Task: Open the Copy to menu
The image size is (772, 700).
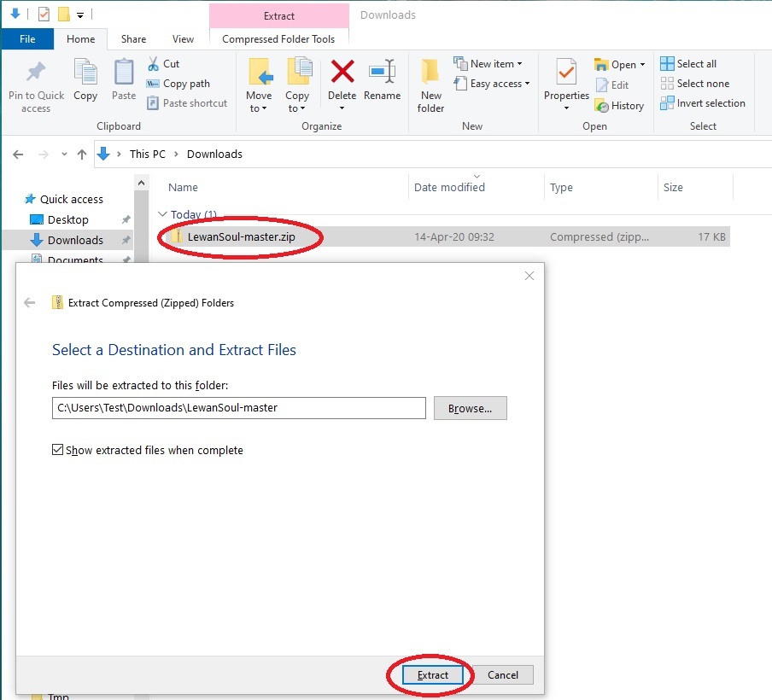Action: click(x=297, y=85)
